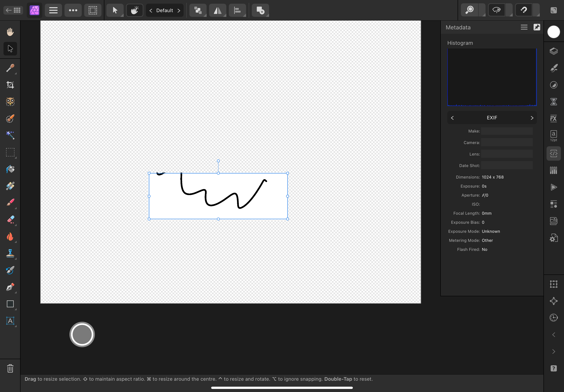Go to previous preset before Default
The image size is (564, 392).
[x=151, y=10]
